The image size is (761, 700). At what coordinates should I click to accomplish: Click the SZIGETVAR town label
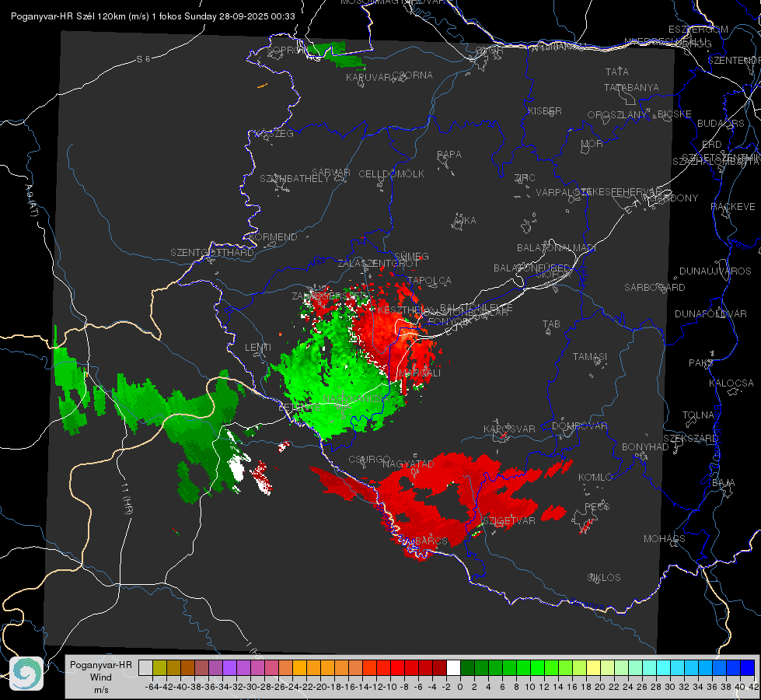point(509,521)
